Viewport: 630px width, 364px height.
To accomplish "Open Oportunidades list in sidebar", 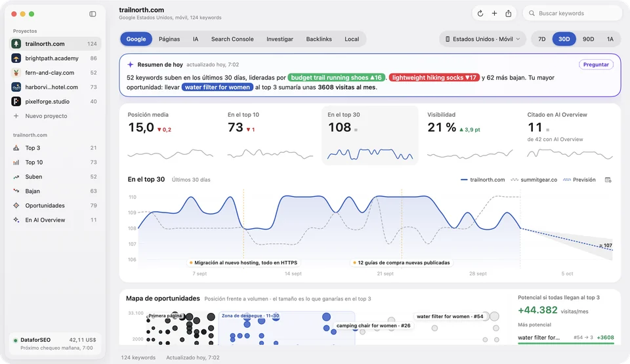I will point(55,206).
